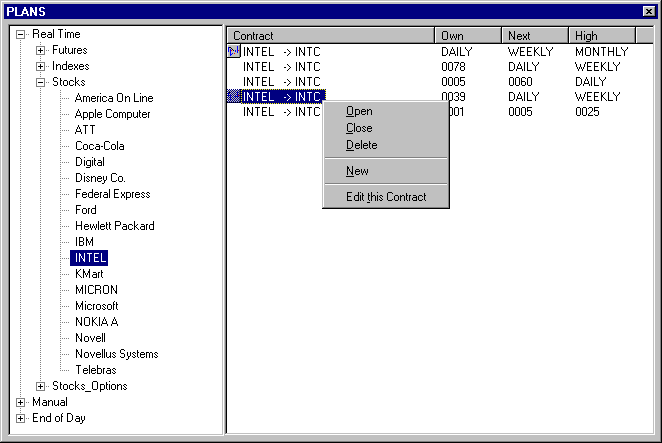The image size is (662, 443).
Task: Click the 0025 cell in High column
Action: click(587, 112)
